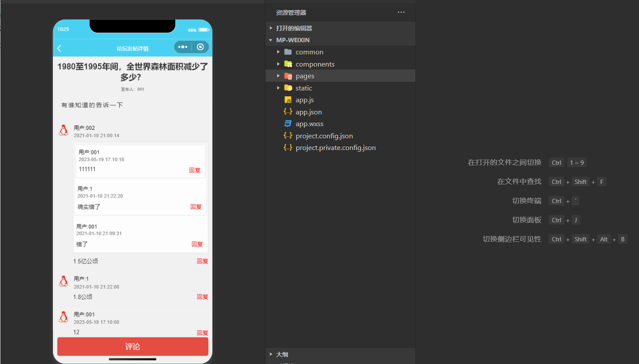
Task: Tap the mini program close circle icon
Action: pos(200,47)
